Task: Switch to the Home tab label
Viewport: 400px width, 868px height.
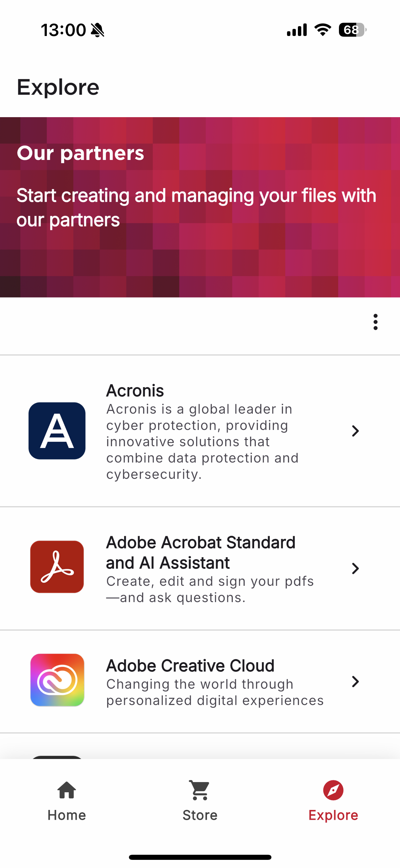Action: [67, 815]
